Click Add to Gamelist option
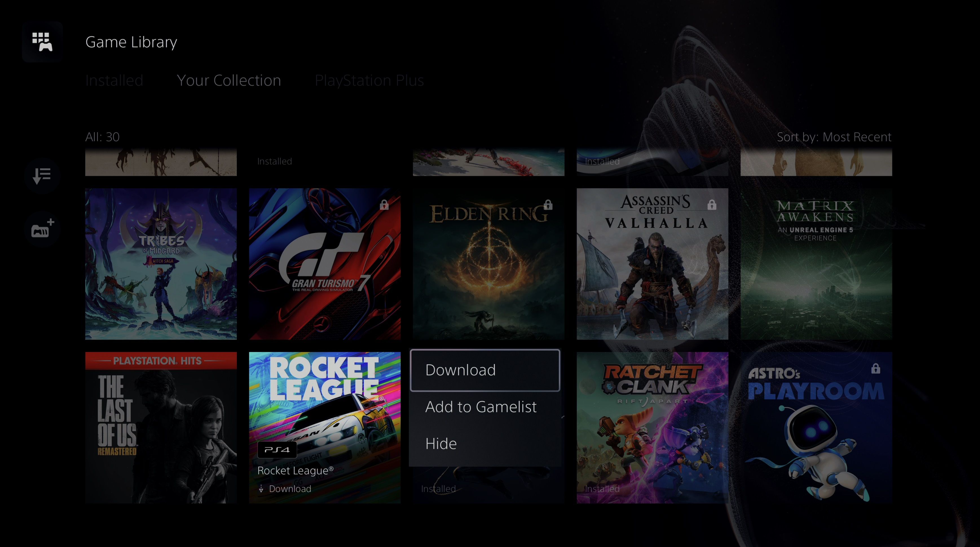980x547 pixels. [x=481, y=406]
